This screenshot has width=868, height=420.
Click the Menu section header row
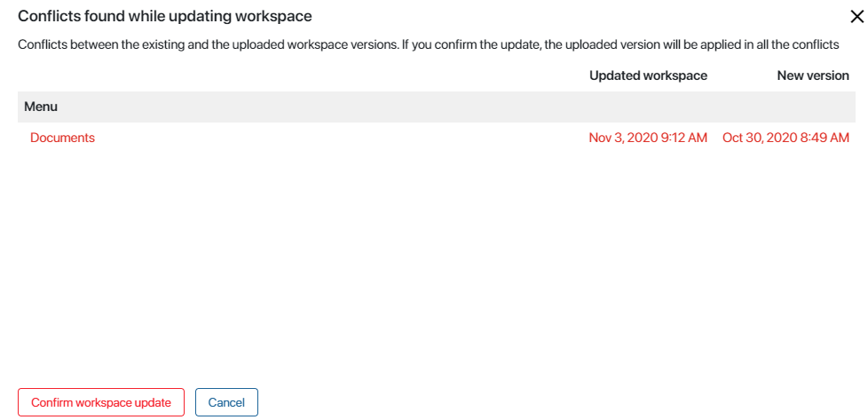point(437,107)
